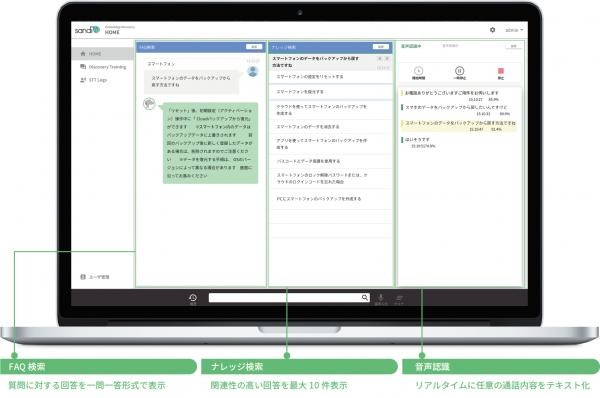600x398 pixels.
Task: Expand the admin account dropdown
Action: [514, 30]
